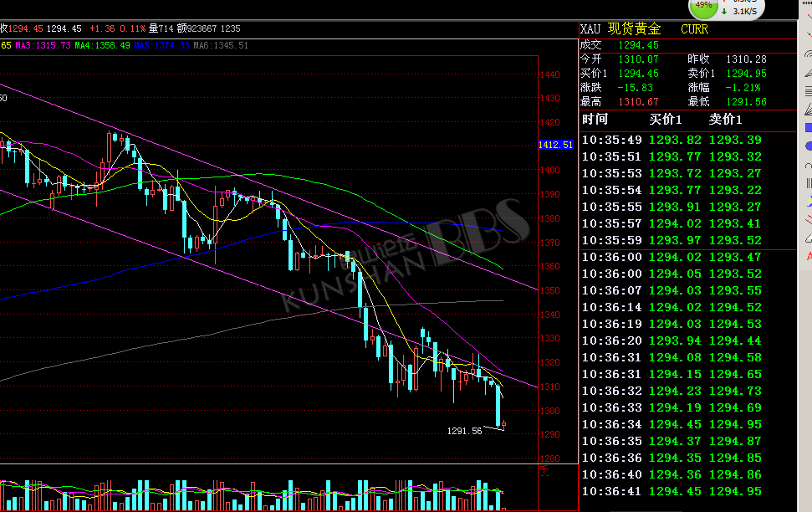Click the 昨收 value 1310.28
Image resolution: width=812 pixels, height=512 pixels.
[x=746, y=59]
